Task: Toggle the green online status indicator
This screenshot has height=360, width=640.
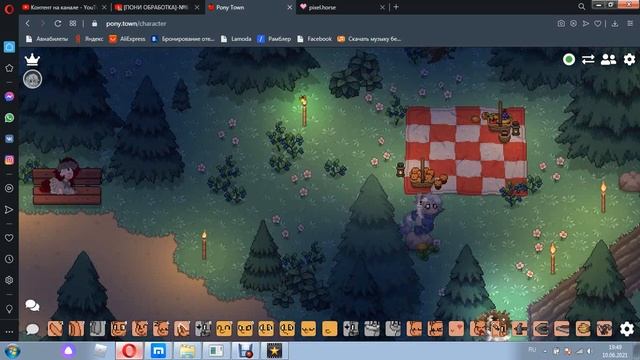Action: pos(569,60)
